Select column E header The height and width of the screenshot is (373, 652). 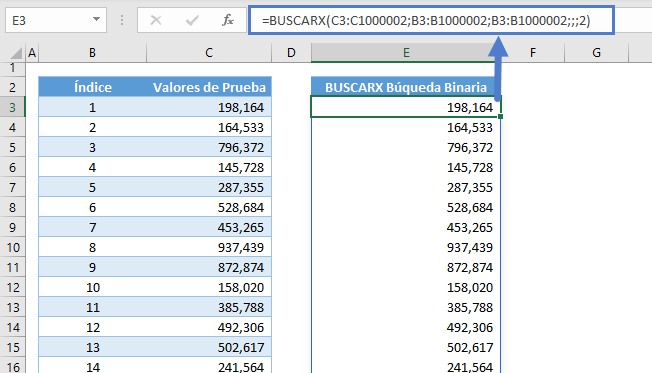[x=406, y=53]
